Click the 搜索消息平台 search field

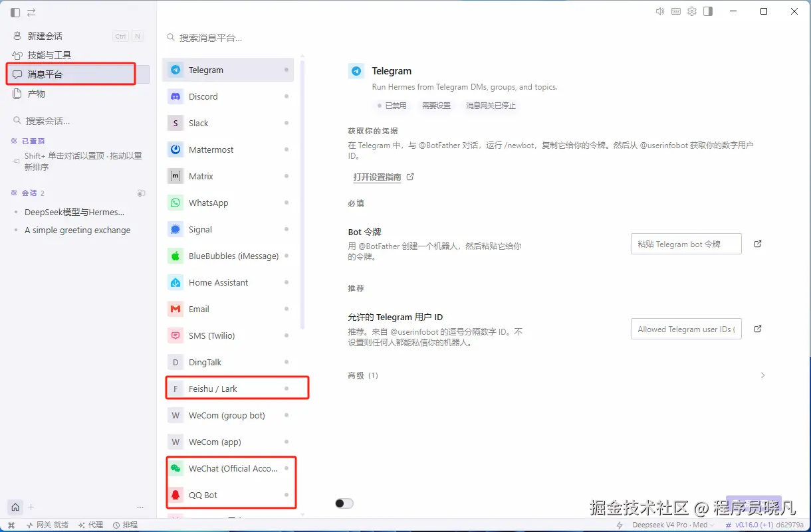(x=229, y=38)
